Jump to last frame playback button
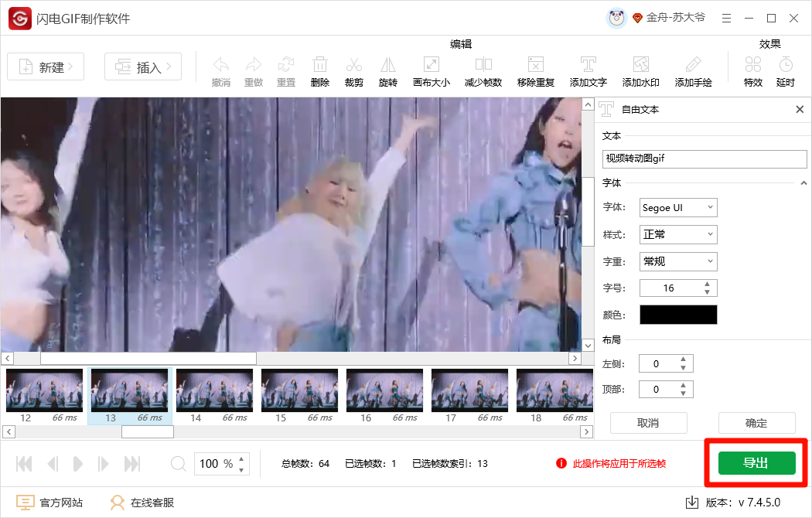 pyautogui.click(x=132, y=464)
